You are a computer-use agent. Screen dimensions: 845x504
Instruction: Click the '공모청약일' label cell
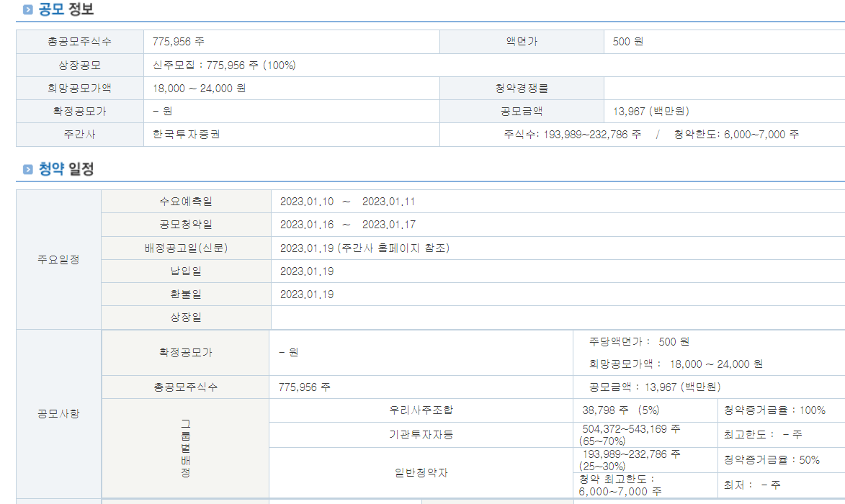186,225
